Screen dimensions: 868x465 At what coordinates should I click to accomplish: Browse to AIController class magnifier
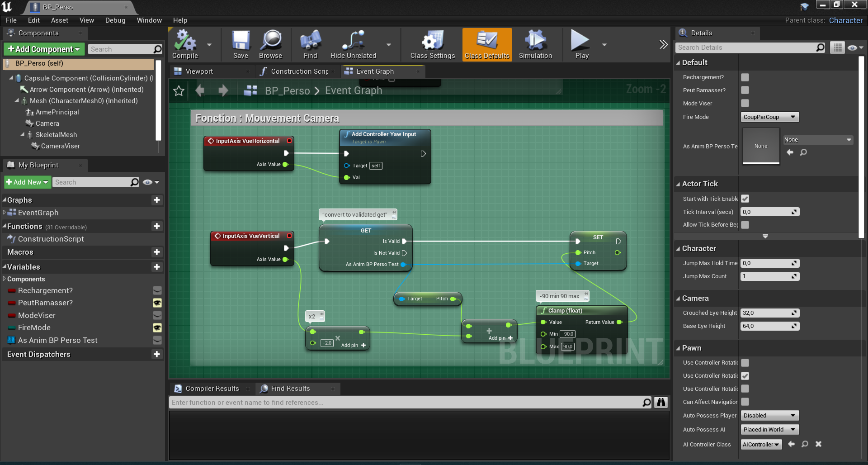point(805,444)
